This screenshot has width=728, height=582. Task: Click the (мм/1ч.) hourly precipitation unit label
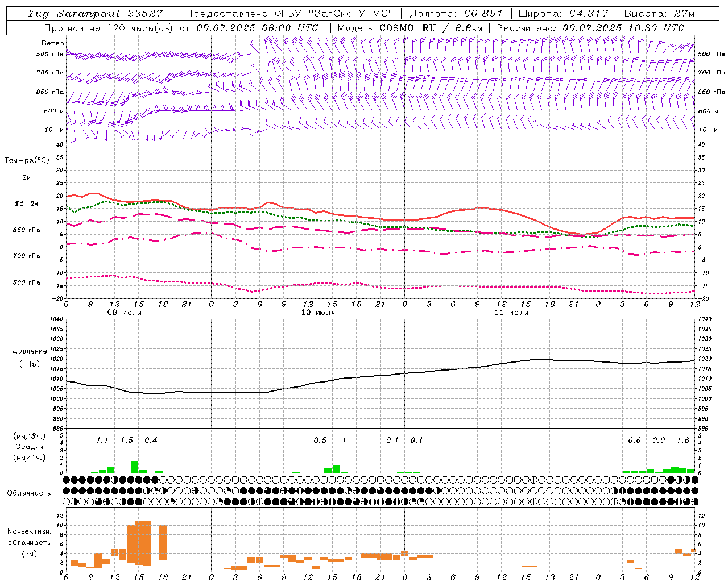[x=30, y=458]
